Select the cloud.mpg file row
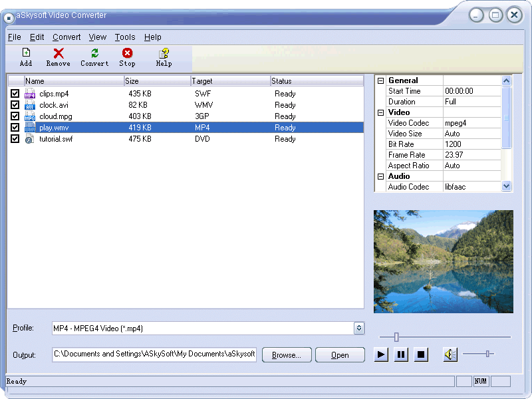Screen dimensions: 532x399 (186, 116)
